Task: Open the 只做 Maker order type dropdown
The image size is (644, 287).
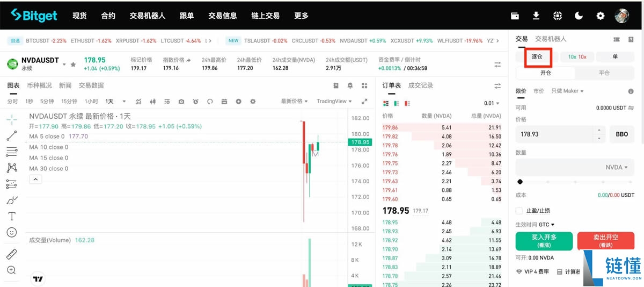Action: 567,91
